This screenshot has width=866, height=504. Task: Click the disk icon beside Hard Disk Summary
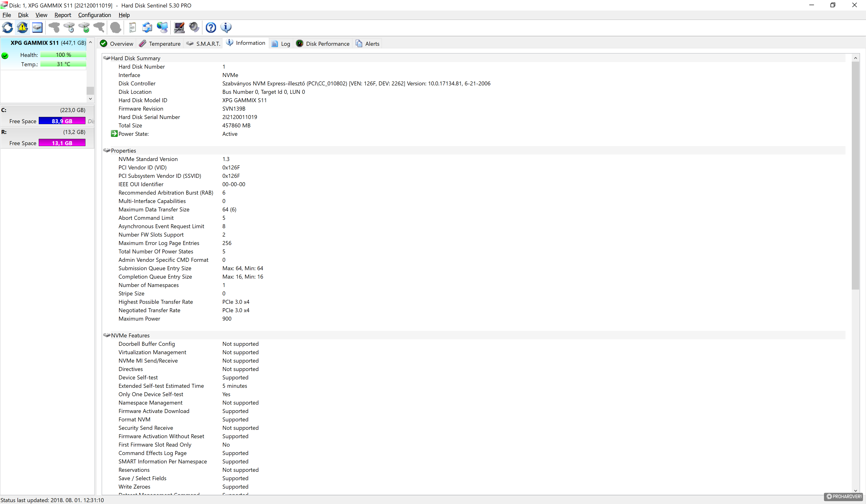click(107, 58)
